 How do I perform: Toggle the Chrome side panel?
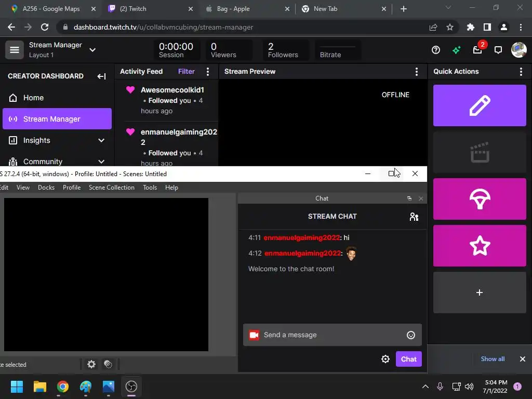(x=487, y=28)
